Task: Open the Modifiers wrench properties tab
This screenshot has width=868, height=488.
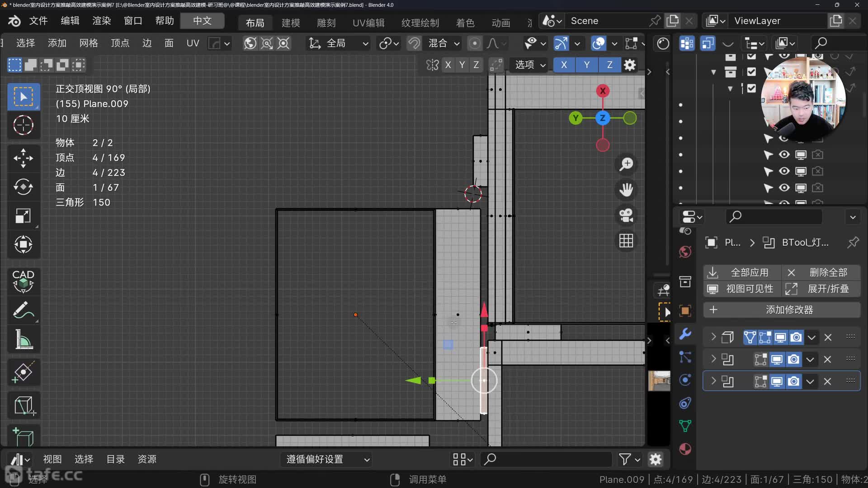Action: pyautogui.click(x=685, y=334)
